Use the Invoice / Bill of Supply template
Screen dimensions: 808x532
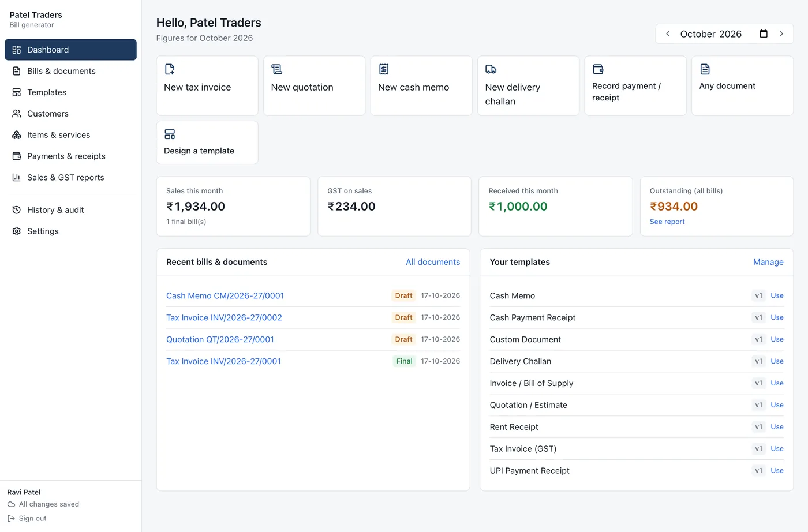pos(777,383)
